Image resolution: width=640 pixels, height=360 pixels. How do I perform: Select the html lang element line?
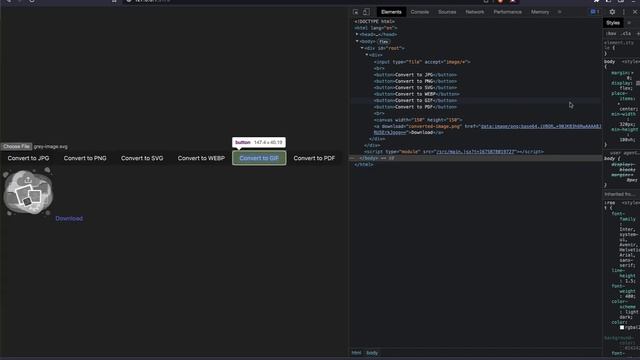376,28
